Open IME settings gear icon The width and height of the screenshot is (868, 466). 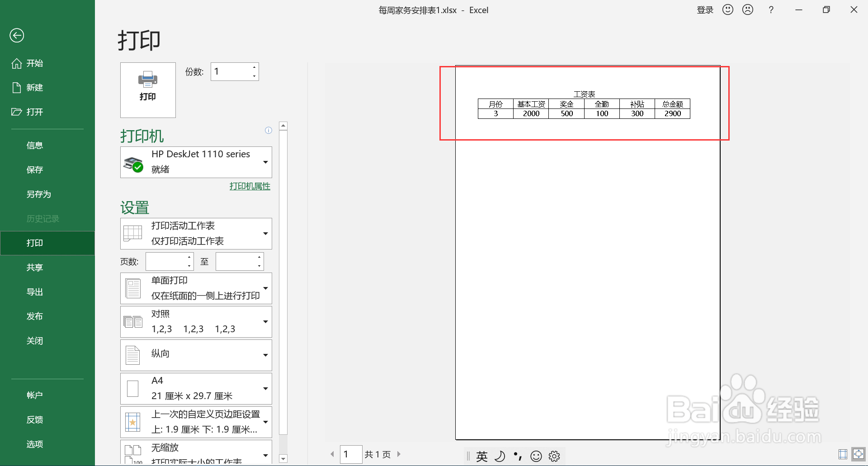click(554, 457)
